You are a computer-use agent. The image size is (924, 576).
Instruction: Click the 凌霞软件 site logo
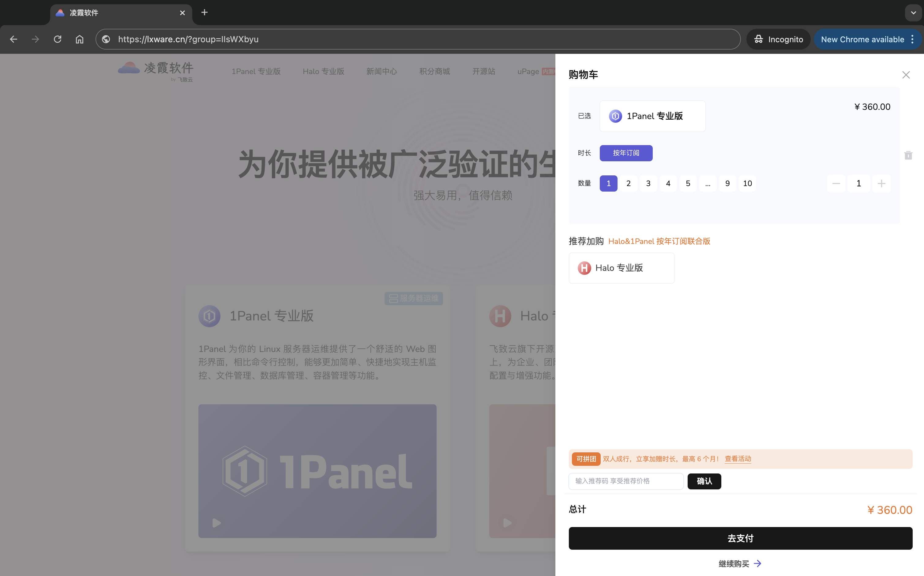pyautogui.click(x=156, y=71)
